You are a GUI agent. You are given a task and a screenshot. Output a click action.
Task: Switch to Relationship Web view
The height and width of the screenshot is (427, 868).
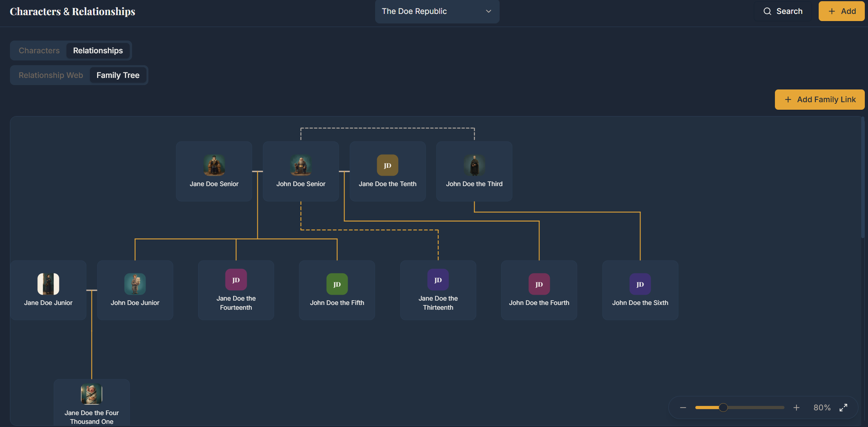[51, 75]
